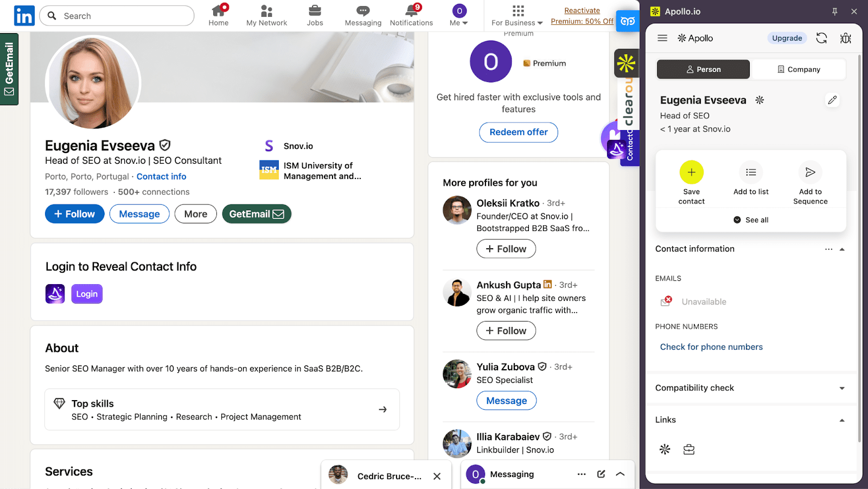Image resolution: width=868 pixels, height=489 pixels.
Task: Collapse the Links section
Action: (842, 420)
